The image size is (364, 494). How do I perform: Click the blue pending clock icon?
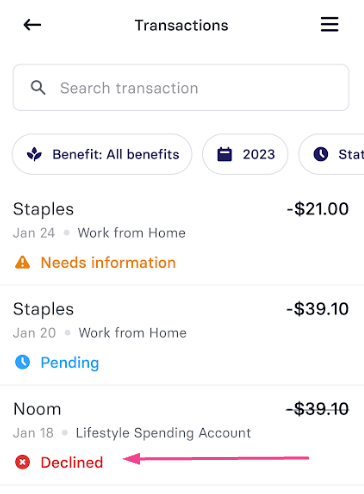[23, 362]
